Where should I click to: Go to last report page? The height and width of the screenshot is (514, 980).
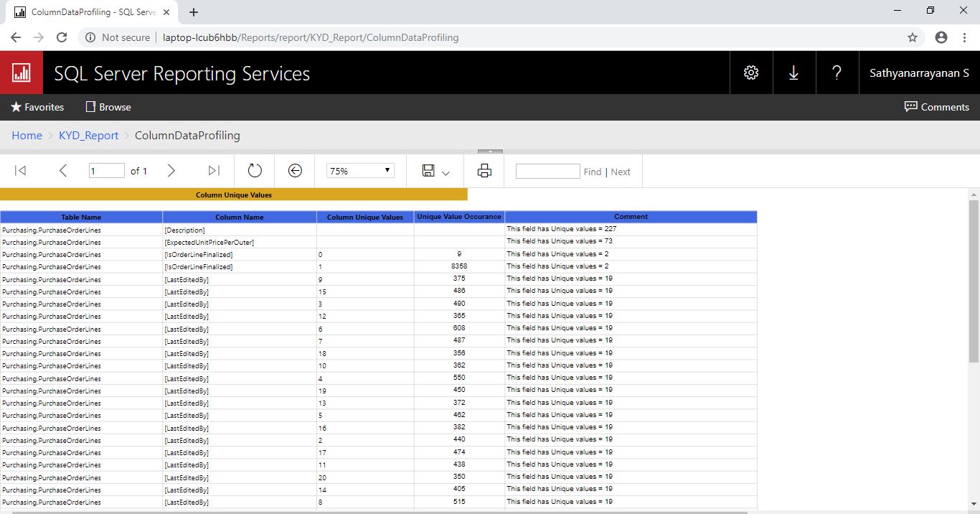tap(214, 170)
